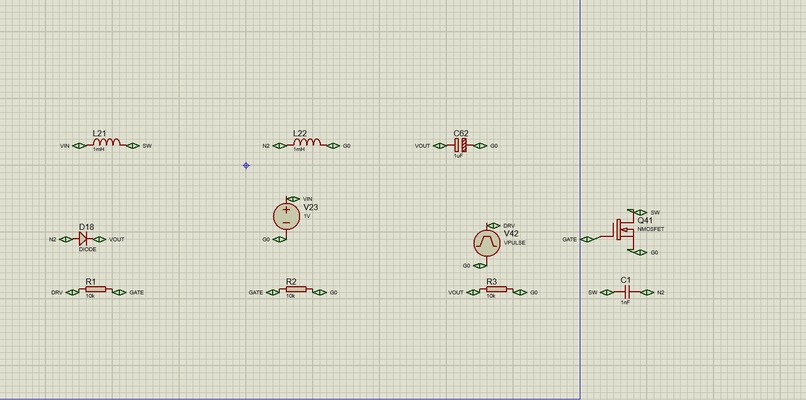This screenshot has width=806, height=400.
Task: Click the G0 terminal of C62
Action: 480,146
